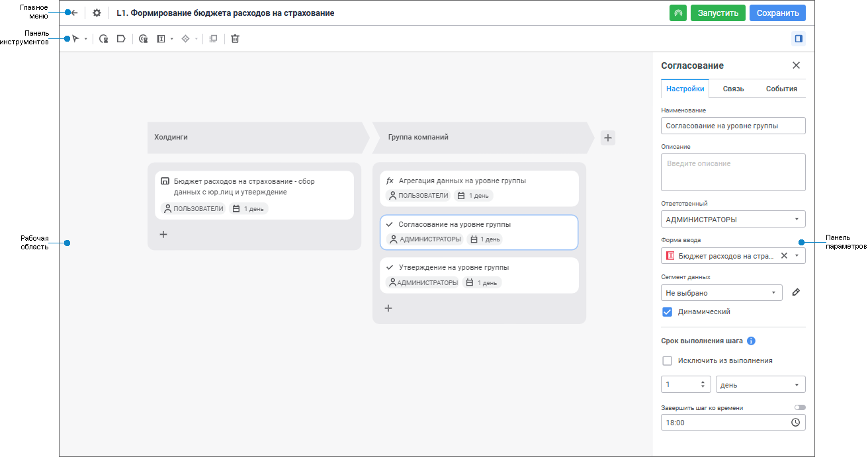Enable the Завершить шаг ко времени switch
The width and height of the screenshot is (868, 457).
point(800,407)
